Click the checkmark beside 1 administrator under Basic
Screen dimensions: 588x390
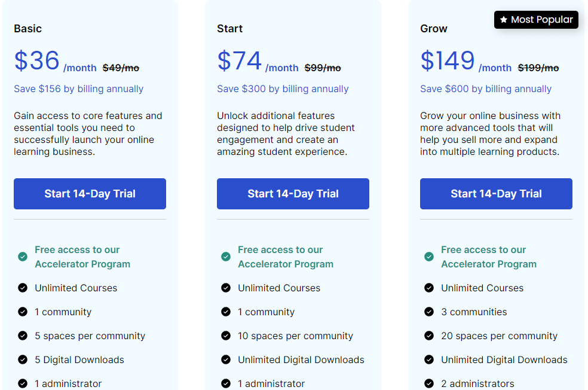click(x=22, y=383)
